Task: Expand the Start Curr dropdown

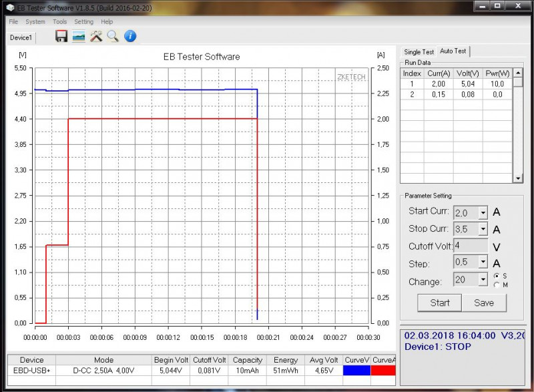Action: point(483,213)
